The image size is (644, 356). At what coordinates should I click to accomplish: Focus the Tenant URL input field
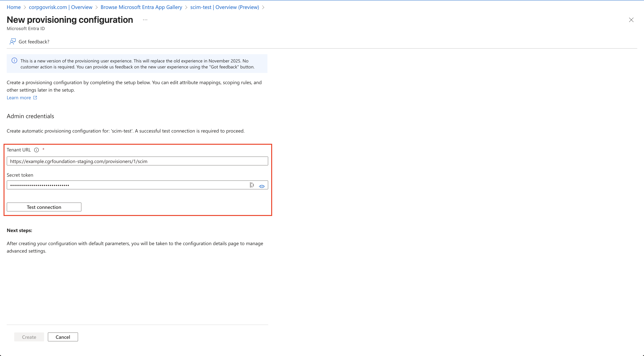[137, 161]
